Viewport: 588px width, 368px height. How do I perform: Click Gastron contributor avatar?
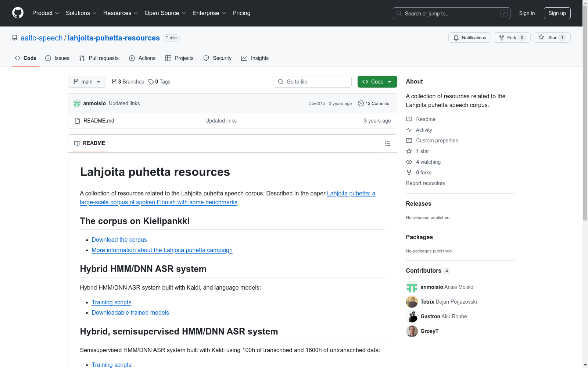(412, 316)
